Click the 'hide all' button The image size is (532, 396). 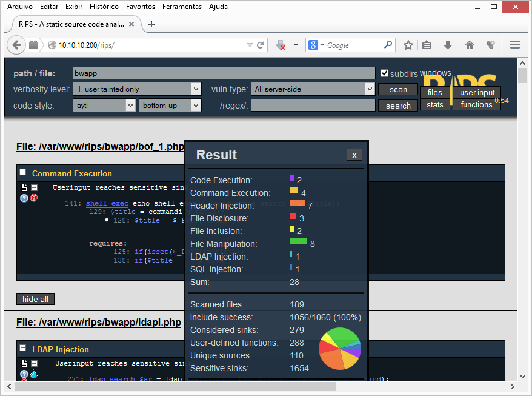tap(35, 299)
